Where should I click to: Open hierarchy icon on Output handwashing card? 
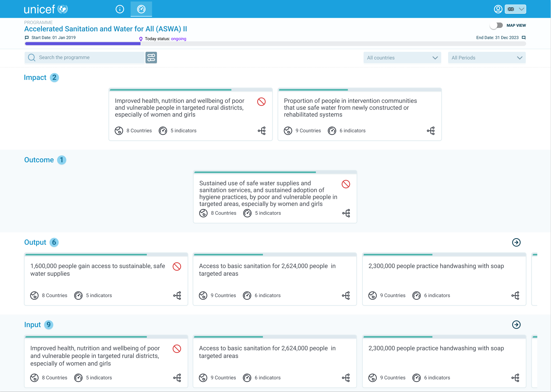coord(515,296)
